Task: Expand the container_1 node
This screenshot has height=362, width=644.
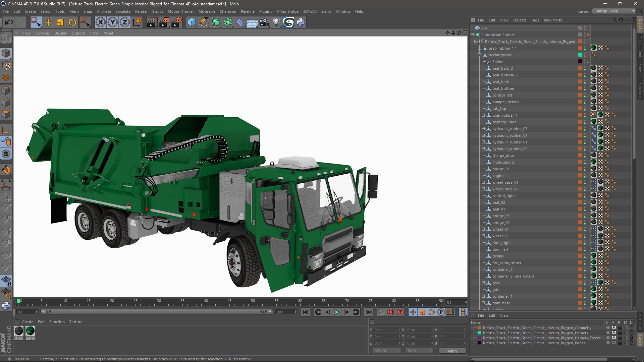Action: click(483, 296)
